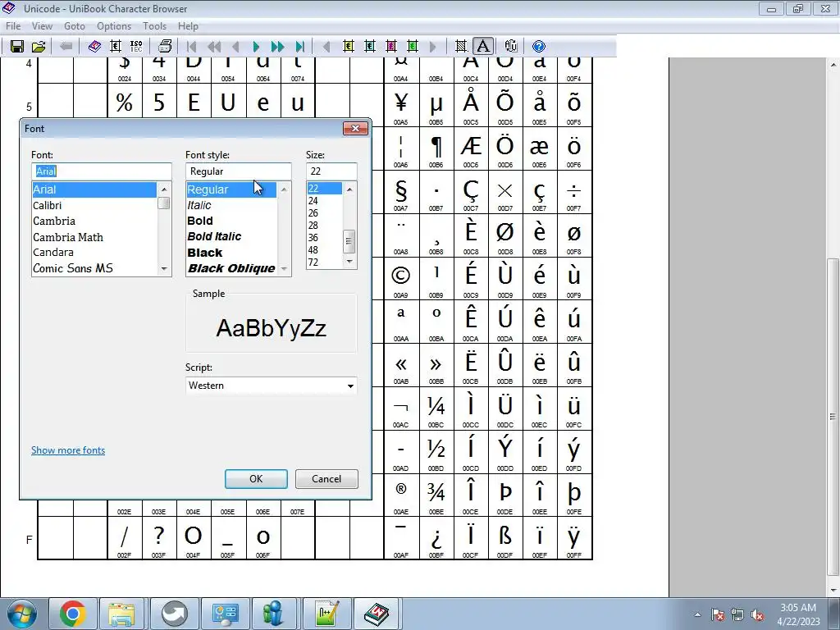
Task: Click the Action Center flag tray icon
Action: pos(717,615)
